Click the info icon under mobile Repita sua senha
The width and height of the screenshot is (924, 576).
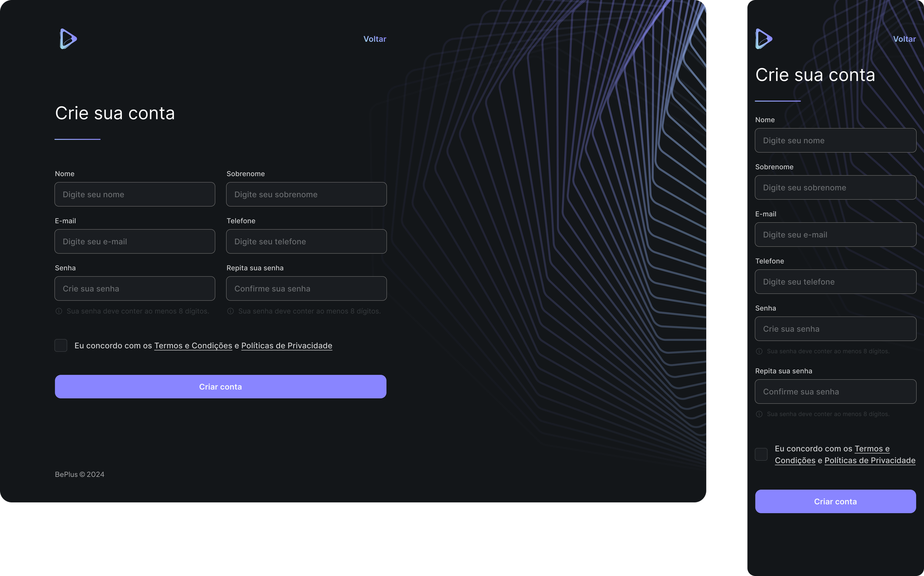759,414
